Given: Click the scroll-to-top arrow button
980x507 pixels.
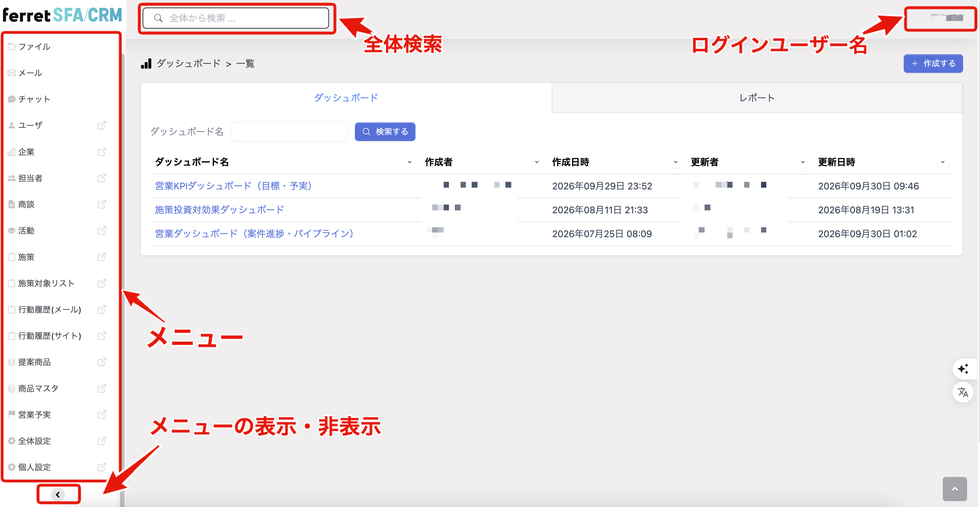Looking at the screenshot, I should pyautogui.click(x=954, y=489).
